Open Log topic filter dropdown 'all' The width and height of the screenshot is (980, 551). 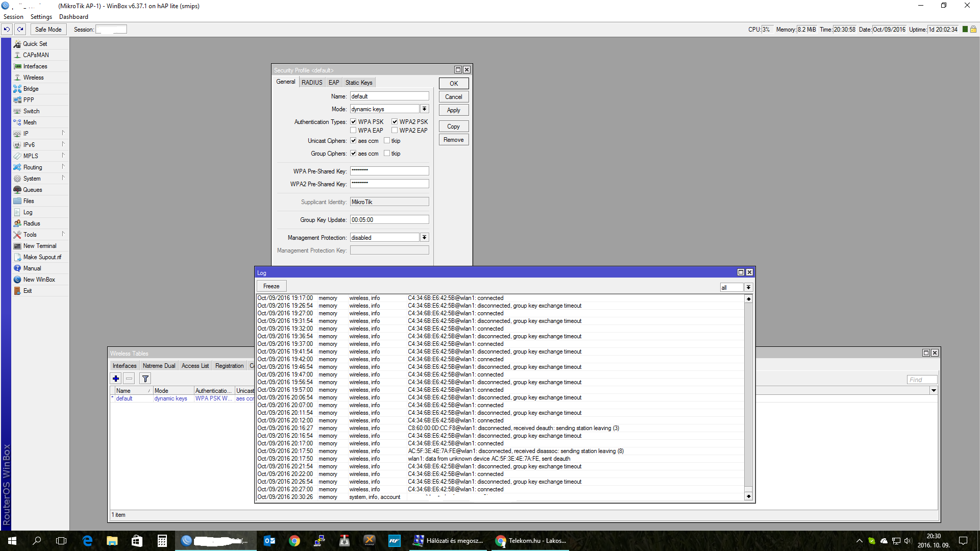tap(748, 288)
